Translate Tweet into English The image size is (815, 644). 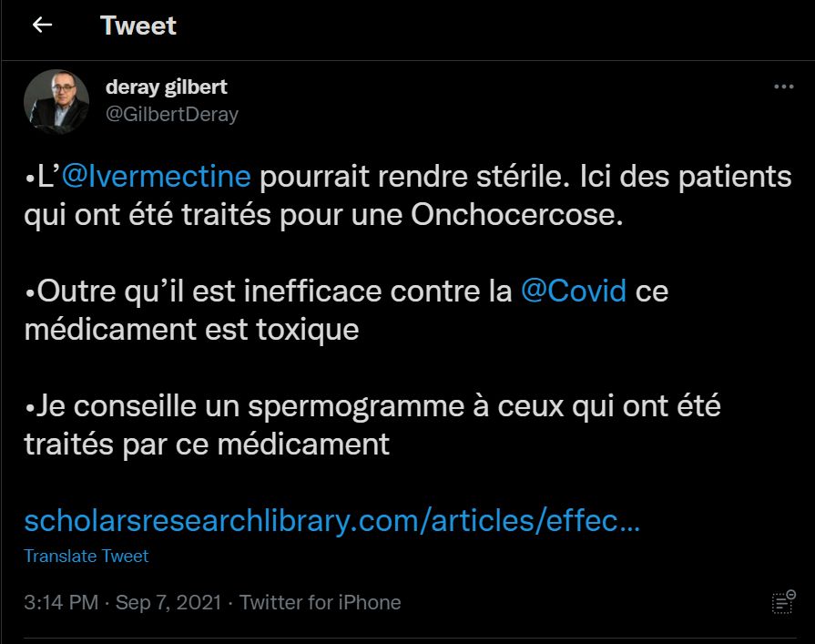[87, 557]
